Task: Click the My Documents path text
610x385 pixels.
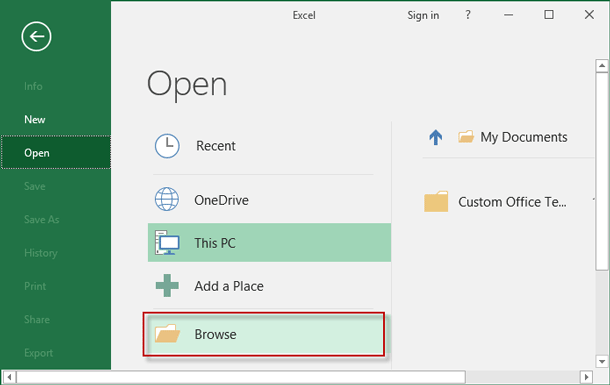Action: [524, 137]
